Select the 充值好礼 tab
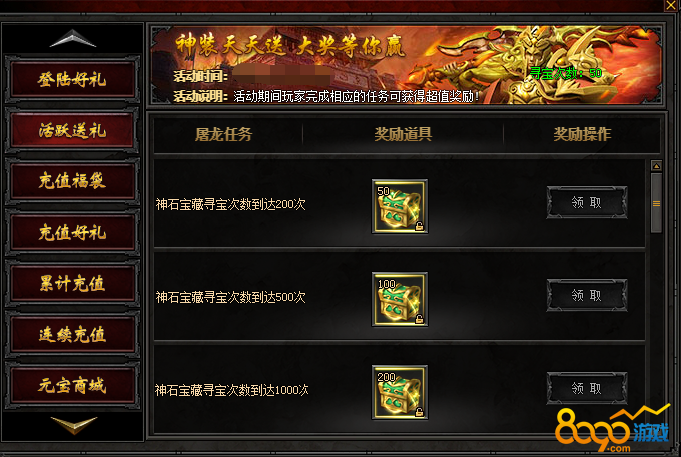 73,232
